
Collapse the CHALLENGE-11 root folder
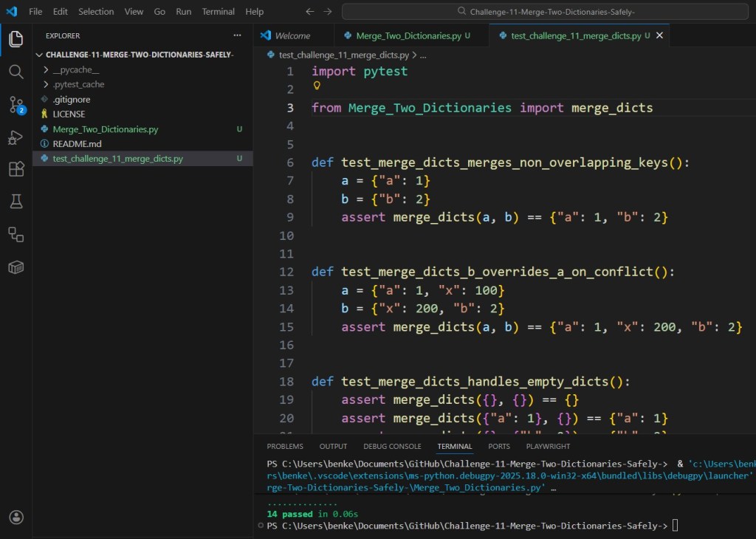tap(40, 55)
